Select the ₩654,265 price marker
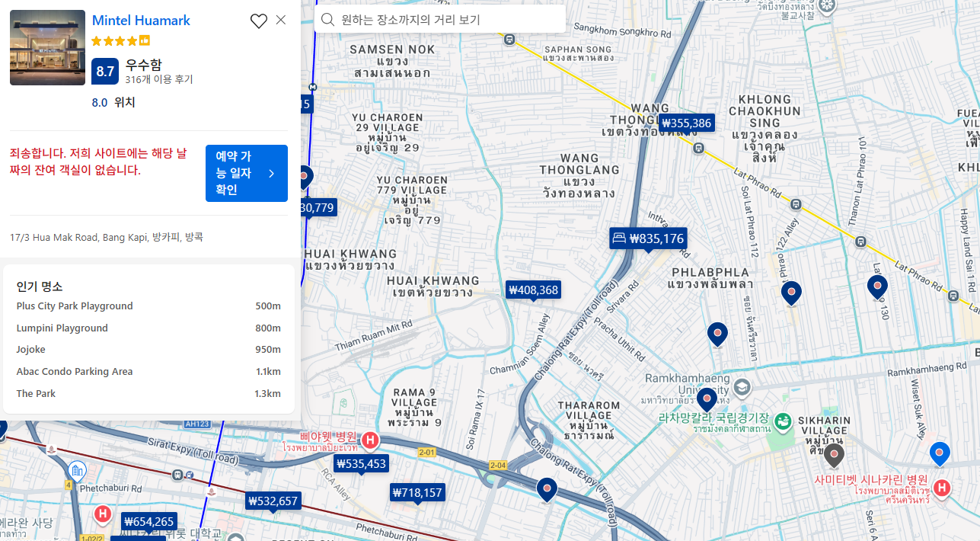The height and width of the screenshot is (541, 980). coord(149,521)
